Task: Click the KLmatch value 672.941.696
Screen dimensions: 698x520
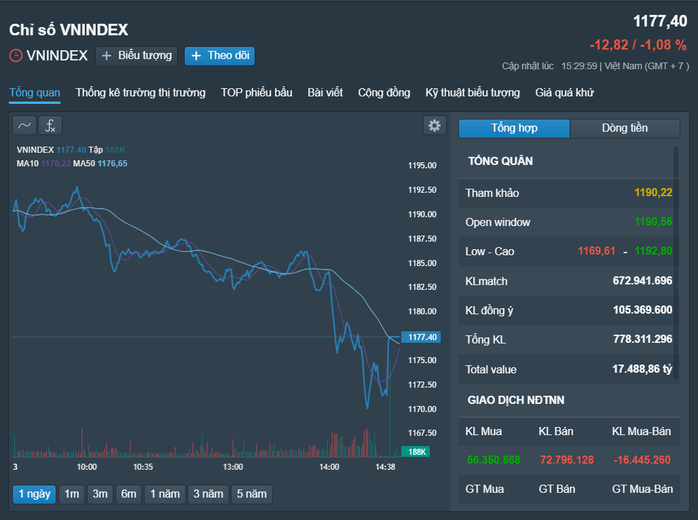Action: [x=642, y=280]
